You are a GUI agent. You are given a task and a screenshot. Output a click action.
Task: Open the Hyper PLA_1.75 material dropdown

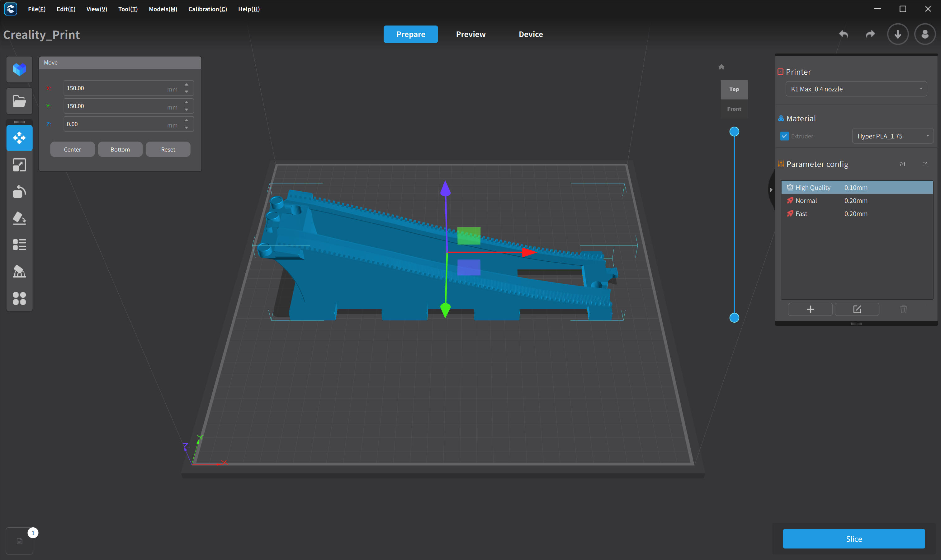tap(893, 136)
